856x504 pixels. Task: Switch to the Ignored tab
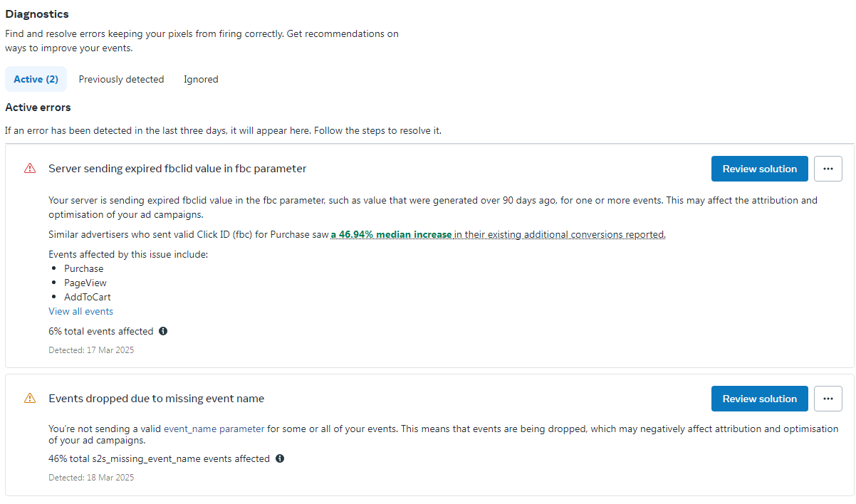tap(201, 79)
